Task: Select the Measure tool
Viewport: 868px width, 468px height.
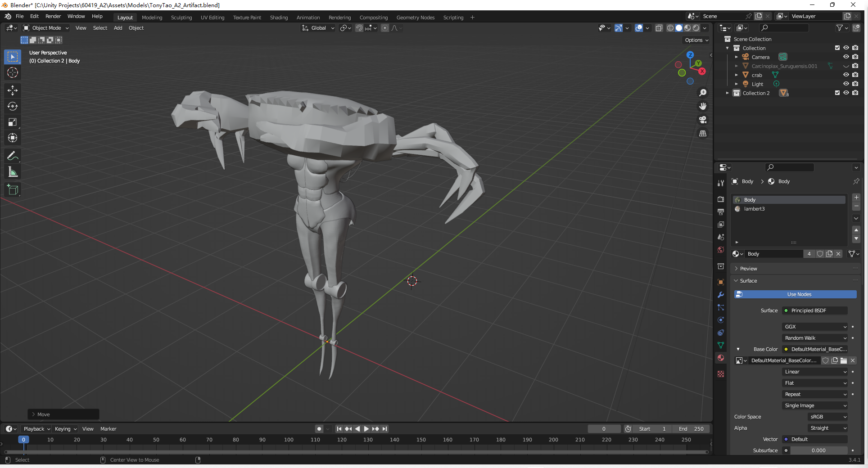Action: (13, 172)
